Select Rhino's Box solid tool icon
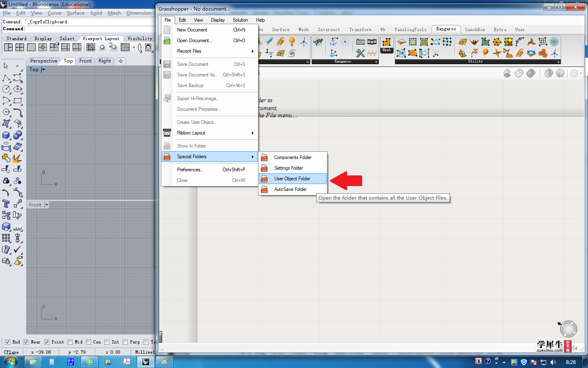 [x=6, y=135]
